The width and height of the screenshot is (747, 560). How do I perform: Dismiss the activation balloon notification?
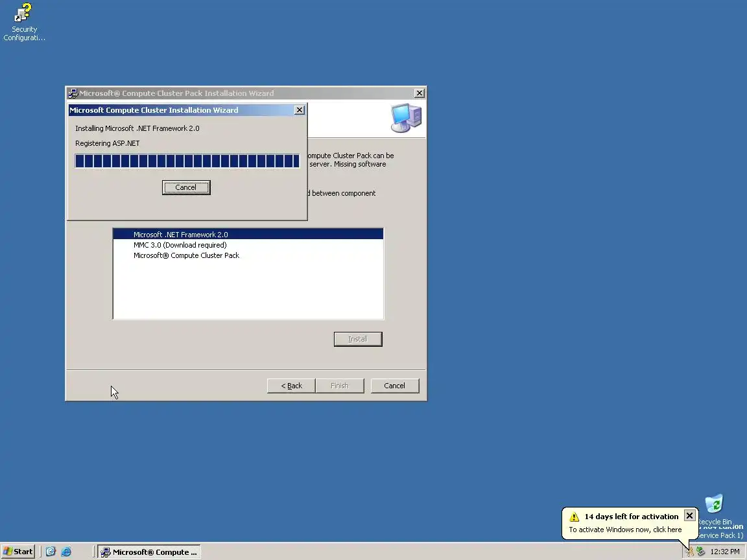689,516
